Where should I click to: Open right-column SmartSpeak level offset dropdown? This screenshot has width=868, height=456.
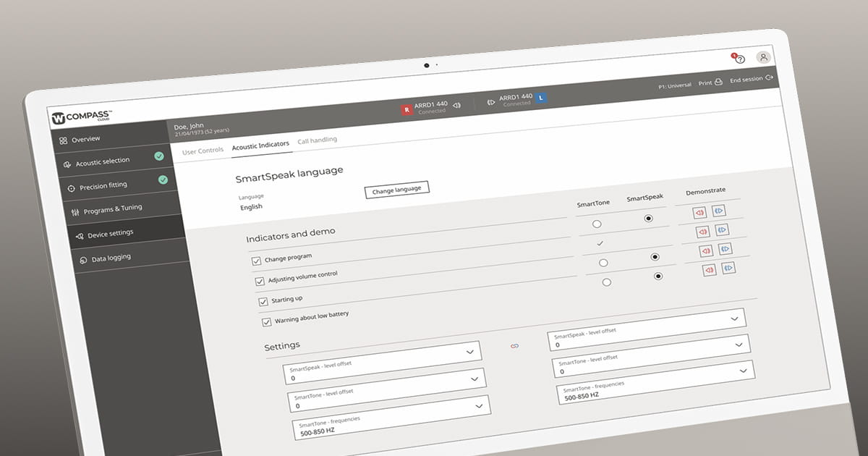pos(647,329)
